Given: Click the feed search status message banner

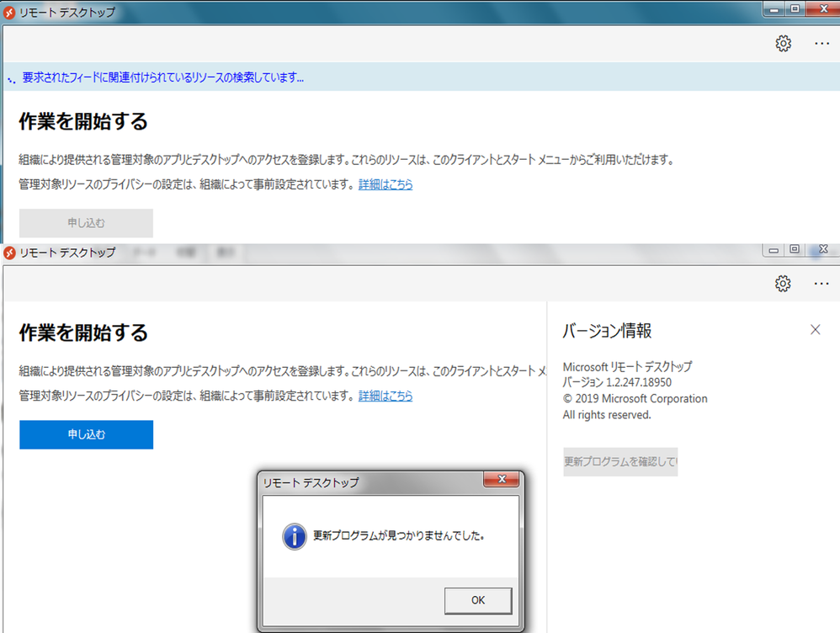Looking at the screenshot, I should (422, 77).
